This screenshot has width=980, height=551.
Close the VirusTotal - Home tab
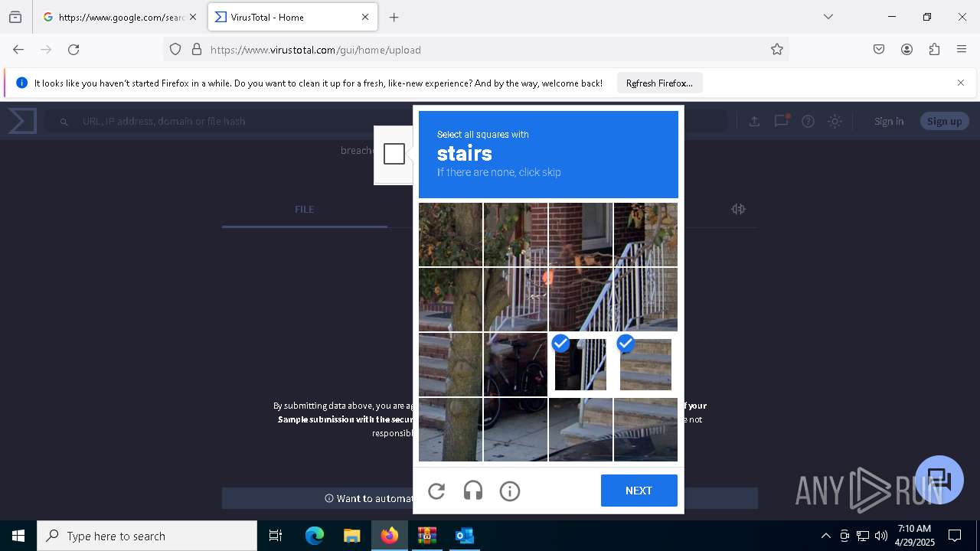pyautogui.click(x=365, y=17)
